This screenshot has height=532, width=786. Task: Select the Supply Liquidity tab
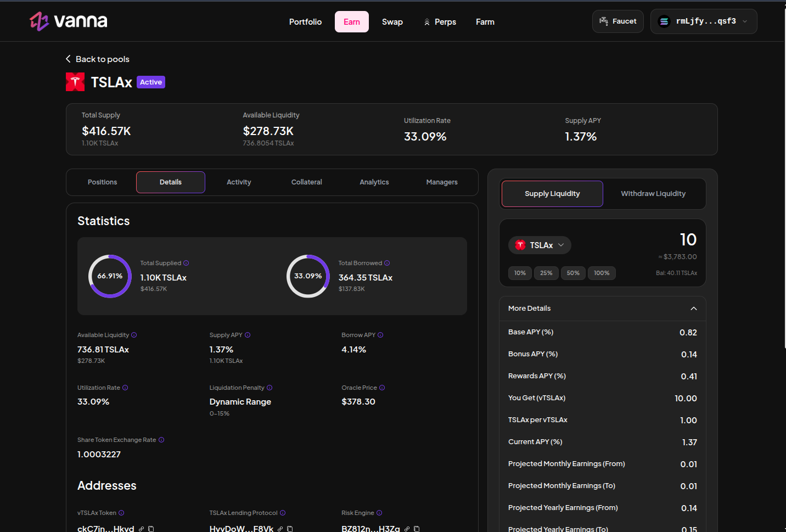tap(552, 194)
